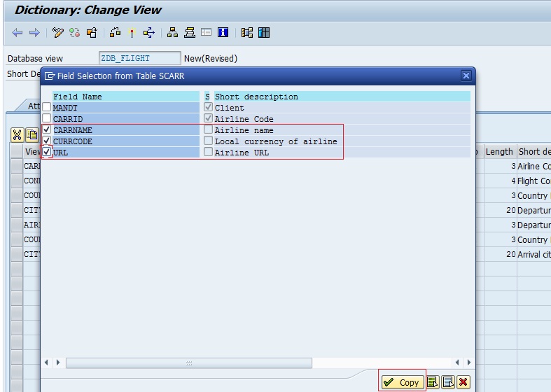Click the Select All icon beside Copy
This screenshot has height=392, width=551.
(x=433, y=382)
